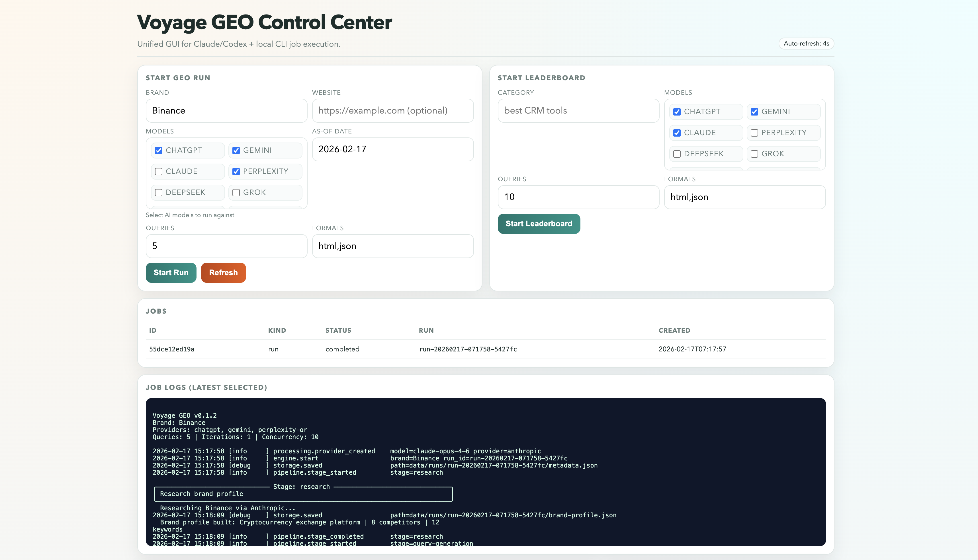Click the Category field best CRM tools
This screenshot has width=978, height=560.
578,111
